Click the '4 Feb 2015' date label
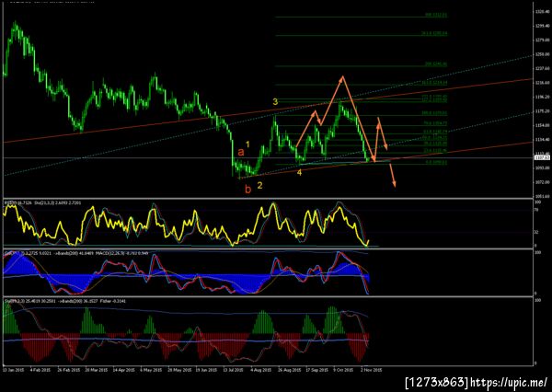This screenshot has width=552, height=392. click(40, 370)
